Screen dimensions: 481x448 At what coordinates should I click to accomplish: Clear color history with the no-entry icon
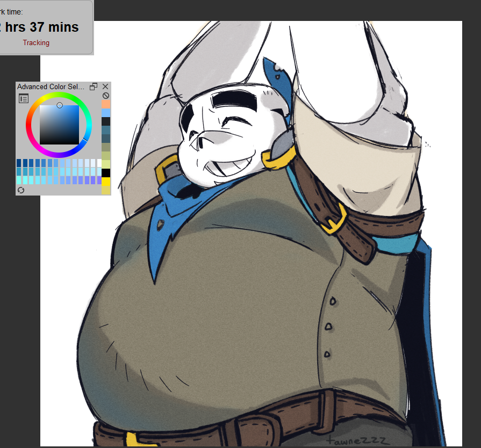106,96
